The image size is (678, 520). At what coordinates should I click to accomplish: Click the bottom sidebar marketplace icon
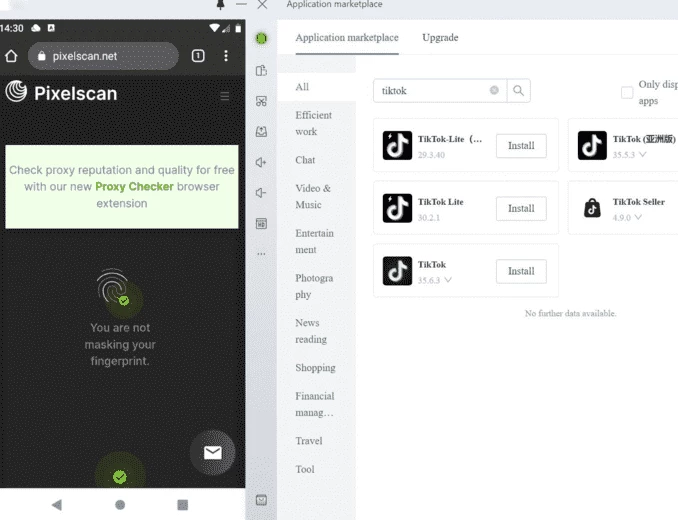[261, 500]
